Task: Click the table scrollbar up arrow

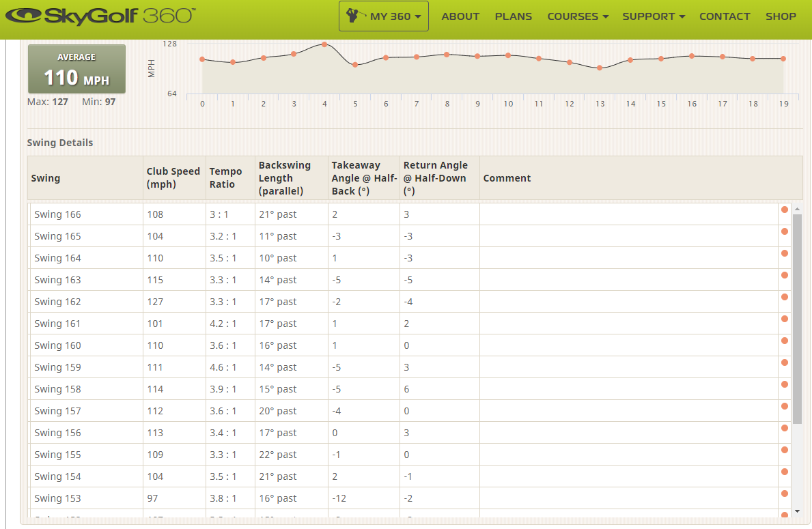Action: click(x=798, y=209)
